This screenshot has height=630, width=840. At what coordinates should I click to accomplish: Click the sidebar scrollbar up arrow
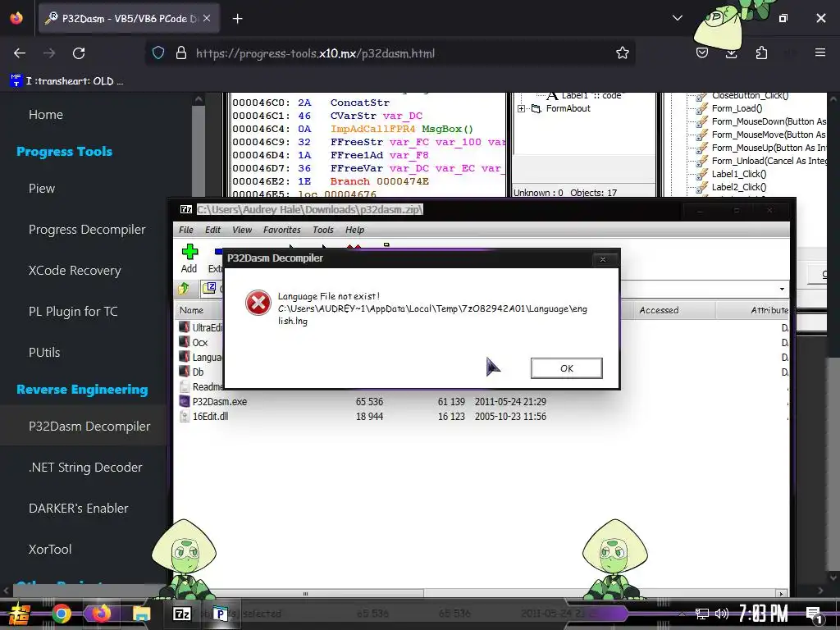tap(199, 99)
